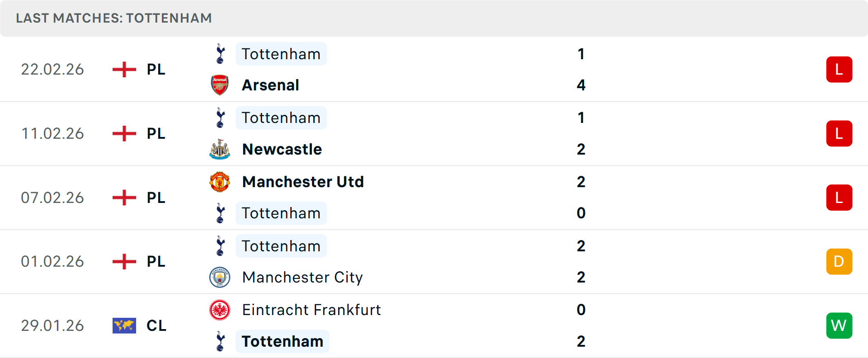
Task: Select the PL competition label on 11.02.26
Action: click(155, 133)
